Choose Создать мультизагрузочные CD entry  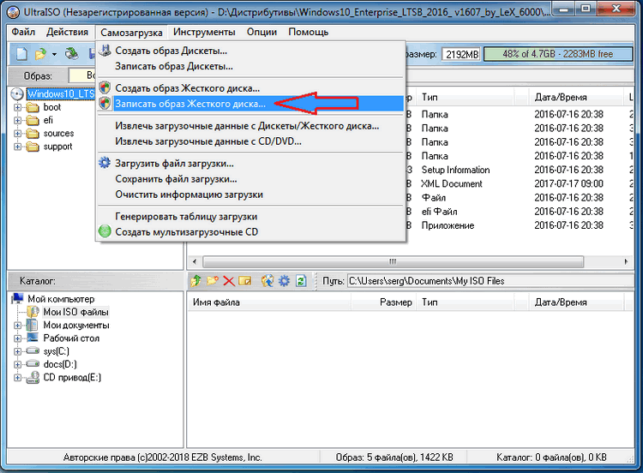251,232
